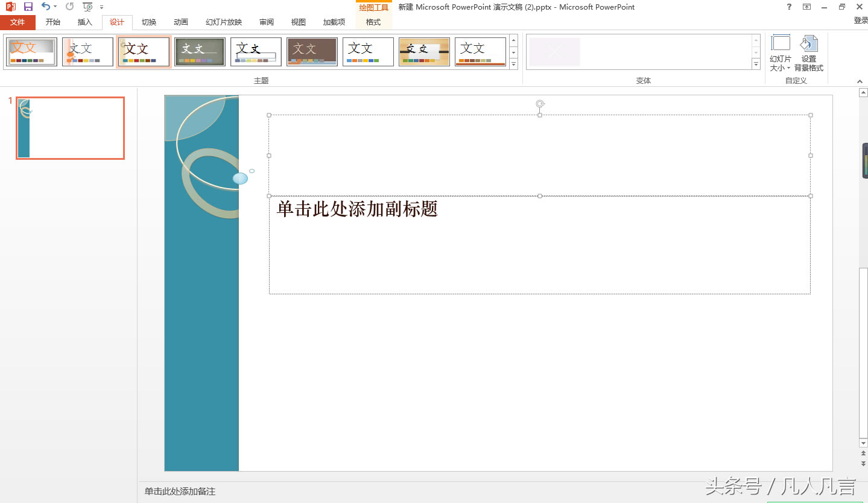The height and width of the screenshot is (503, 868).
Task: Click the Ribbon Display Options icon
Action: [806, 7]
